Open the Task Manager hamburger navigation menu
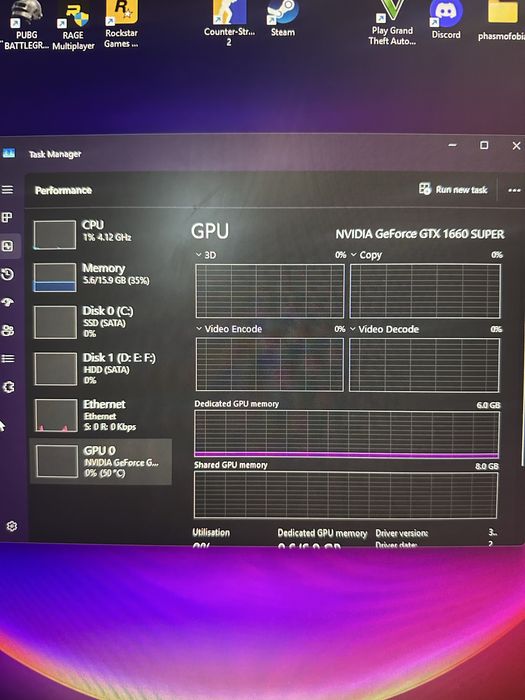Viewport: 525px width, 700px height. tap(7, 190)
